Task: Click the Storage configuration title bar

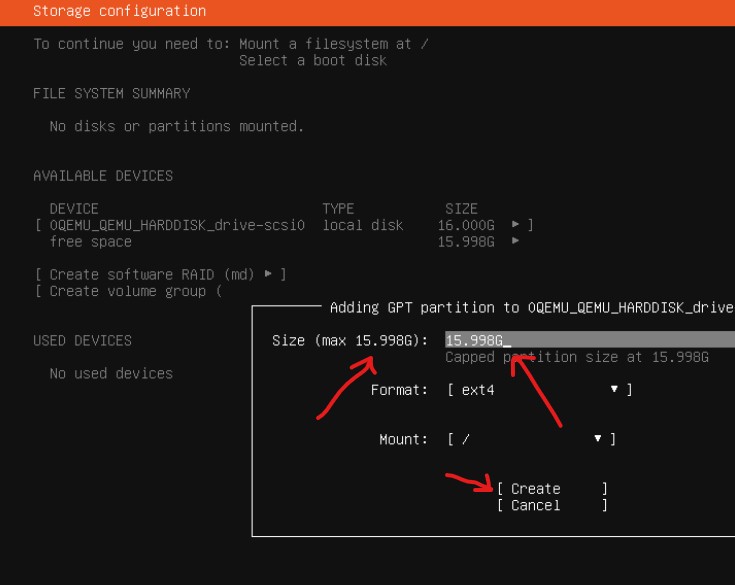Action: coord(120,11)
